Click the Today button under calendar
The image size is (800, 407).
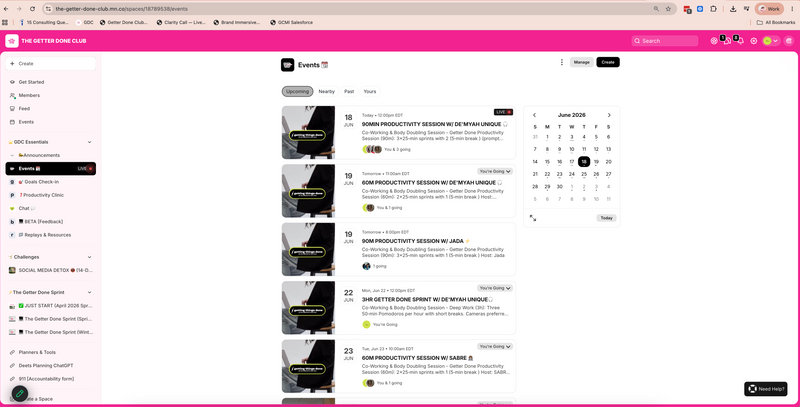pyautogui.click(x=606, y=218)
